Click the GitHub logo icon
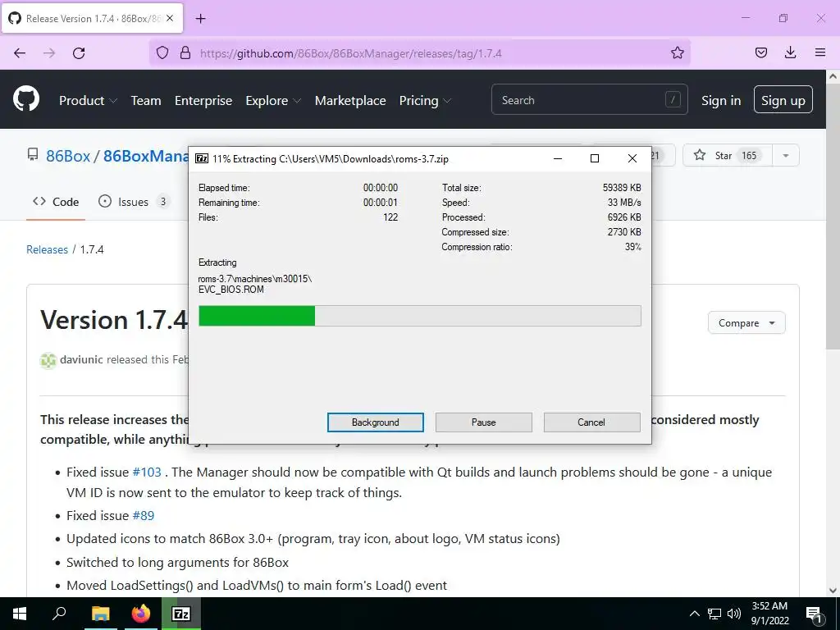 click(x=25, y=99)
